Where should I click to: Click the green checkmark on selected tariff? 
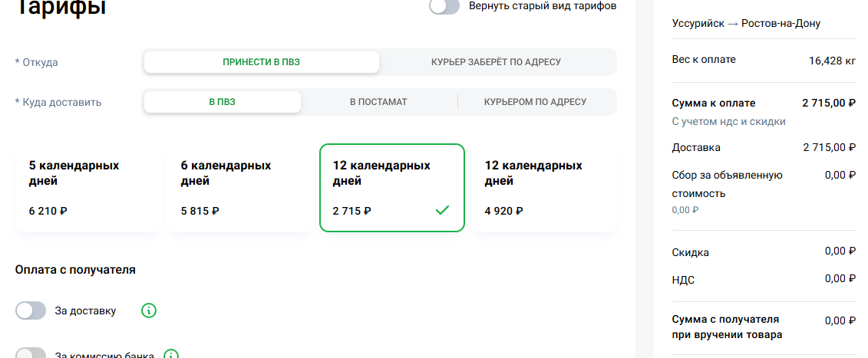(442, 210)
